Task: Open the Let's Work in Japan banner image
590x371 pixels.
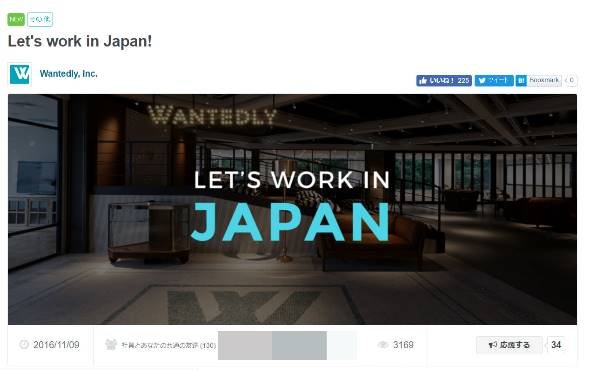Action: [x=292, y=209]
